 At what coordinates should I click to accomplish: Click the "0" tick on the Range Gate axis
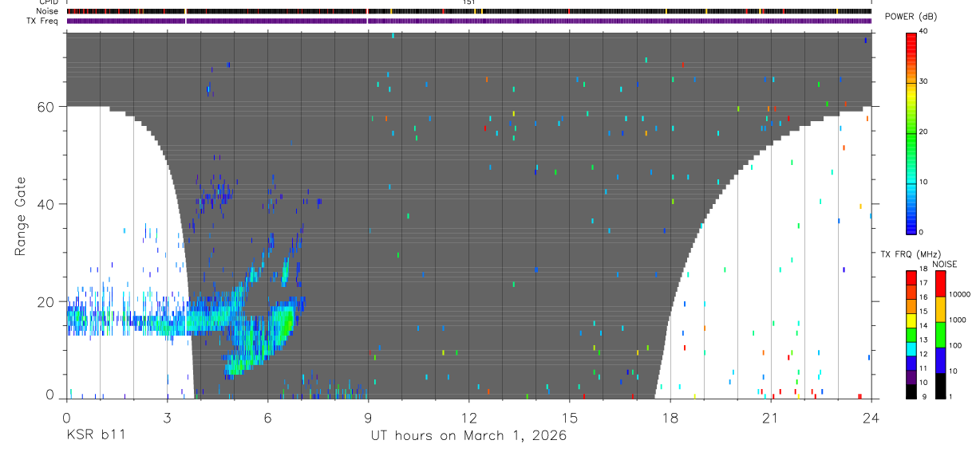tap(49, 395)
